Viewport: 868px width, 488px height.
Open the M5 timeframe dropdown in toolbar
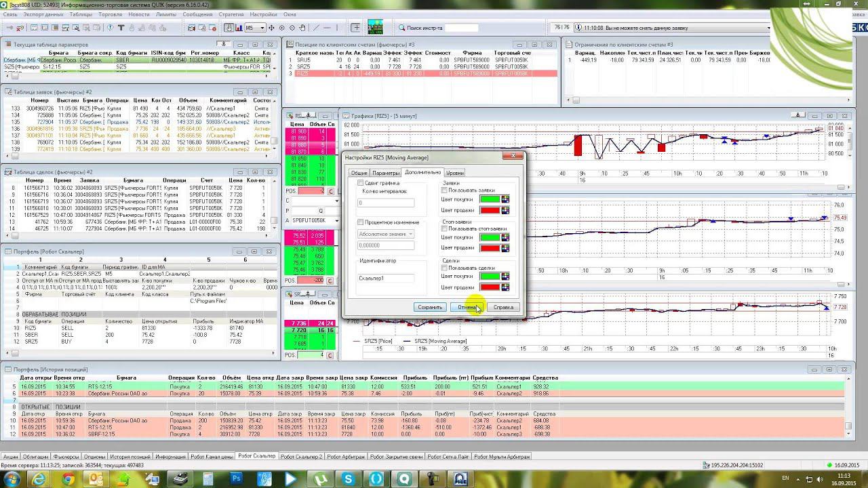(x=254, y=28)
